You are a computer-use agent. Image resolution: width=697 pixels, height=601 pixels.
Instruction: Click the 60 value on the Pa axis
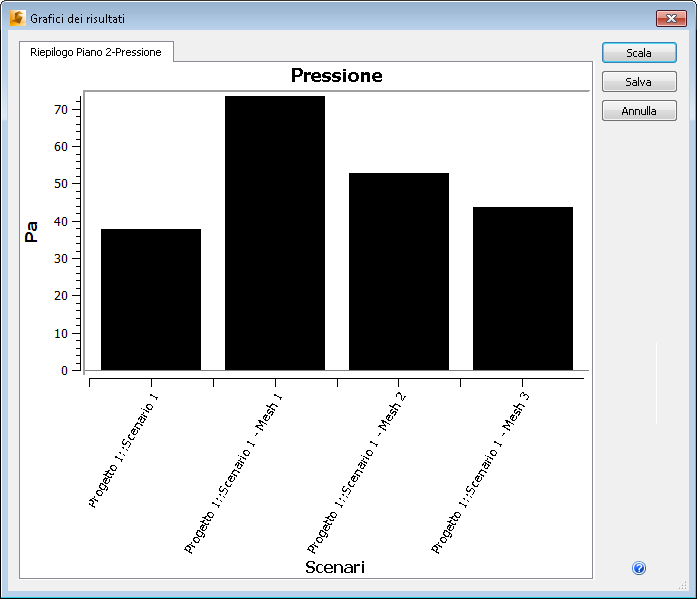point(61,147)
